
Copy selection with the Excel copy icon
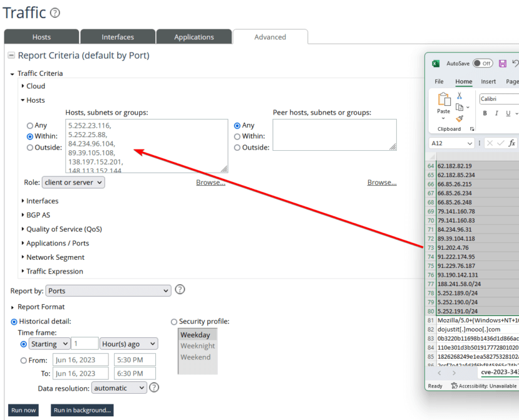point(460,107)
